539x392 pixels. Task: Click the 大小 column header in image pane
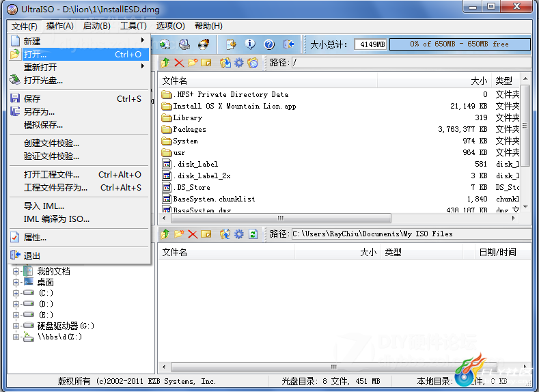pos(434,81)
